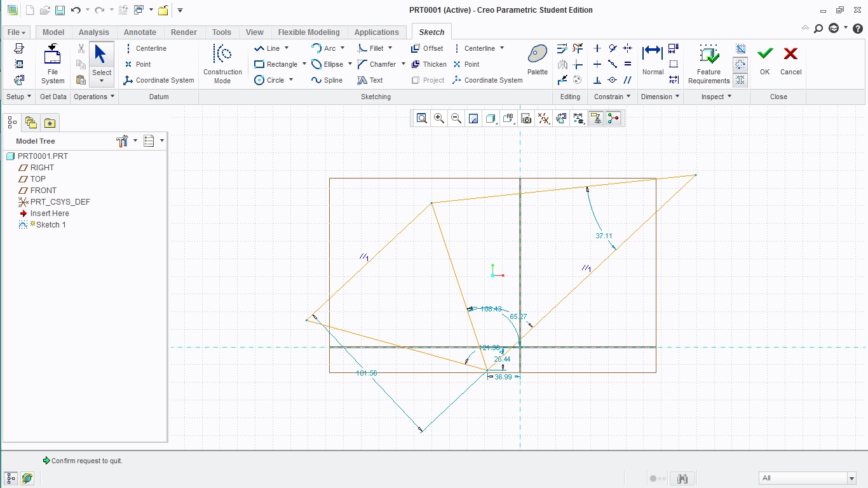
Task: Create a Reference dimension
Action: pos(674,80)
